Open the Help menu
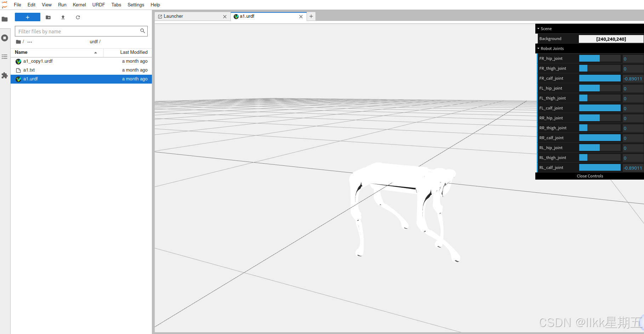Viewport: 644px width, 334px height. click(155, 5)
